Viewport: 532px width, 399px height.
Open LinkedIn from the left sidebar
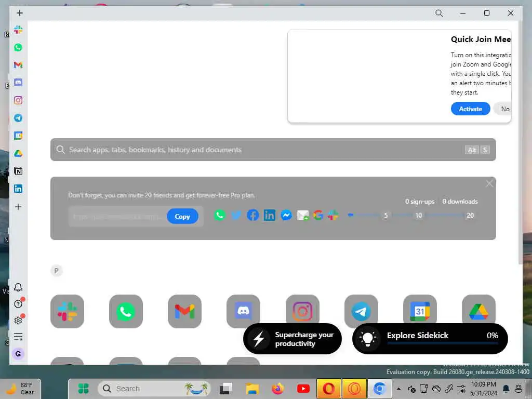coord(18,189)
